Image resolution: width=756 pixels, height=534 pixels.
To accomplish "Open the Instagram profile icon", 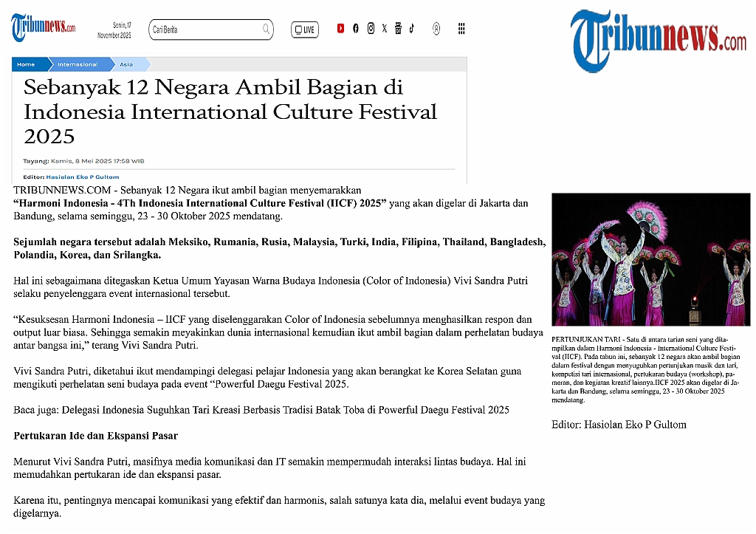I will (371, 29).
